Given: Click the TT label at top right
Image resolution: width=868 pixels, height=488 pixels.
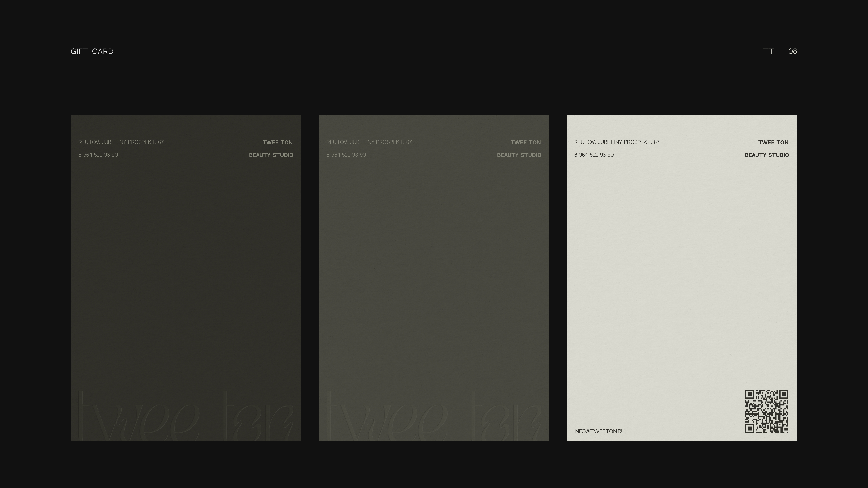Looking at the screenshot, I should point(769,52).
